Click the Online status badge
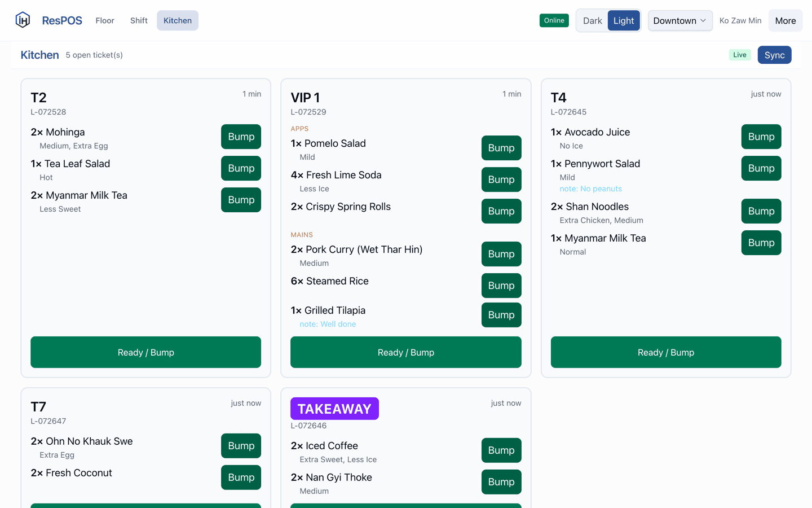 554,20
